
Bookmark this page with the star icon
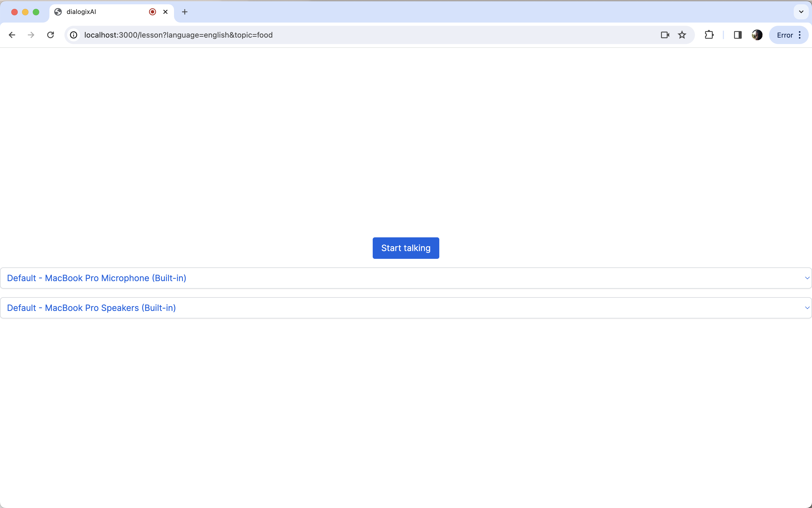click(x=682, y=35)
